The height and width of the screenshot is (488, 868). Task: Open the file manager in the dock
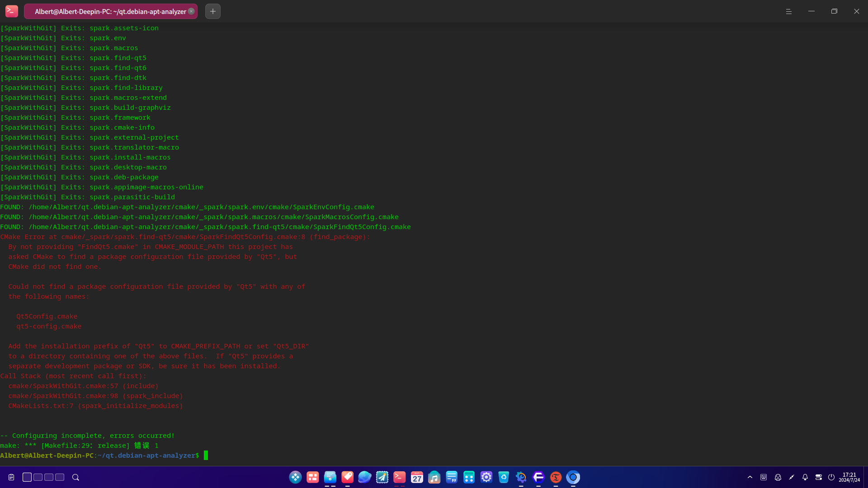(x=330, y=477)
